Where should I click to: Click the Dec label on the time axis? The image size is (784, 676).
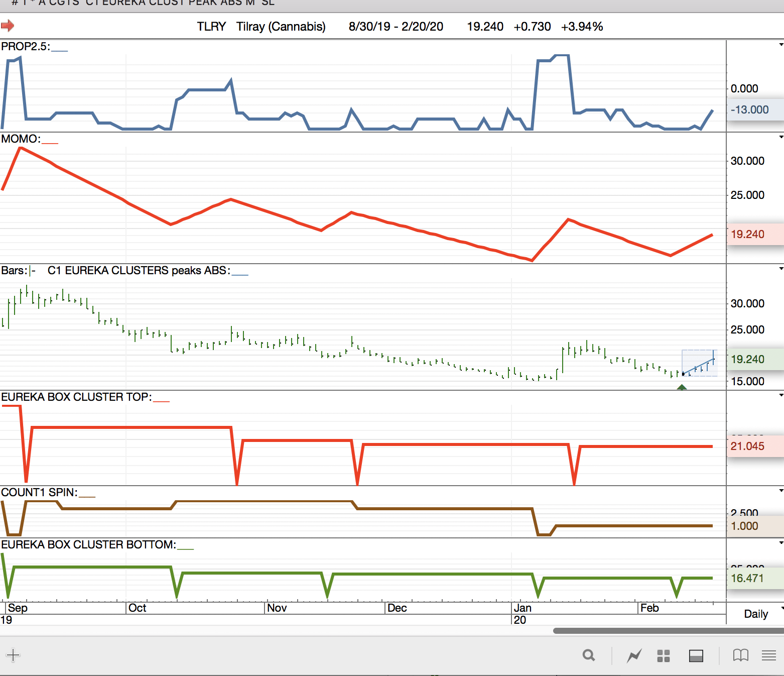point(397,608)
